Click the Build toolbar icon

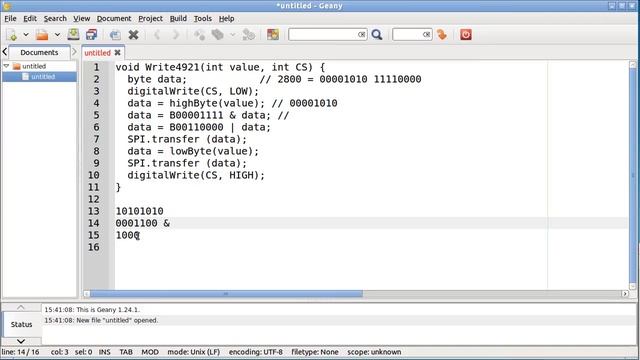[218, 35]
